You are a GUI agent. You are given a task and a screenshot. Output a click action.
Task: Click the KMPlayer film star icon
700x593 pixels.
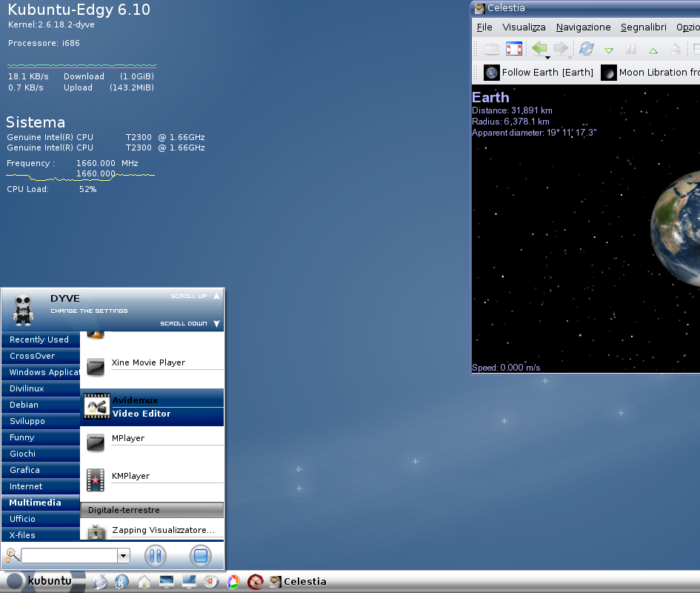[x=96, y=480]
